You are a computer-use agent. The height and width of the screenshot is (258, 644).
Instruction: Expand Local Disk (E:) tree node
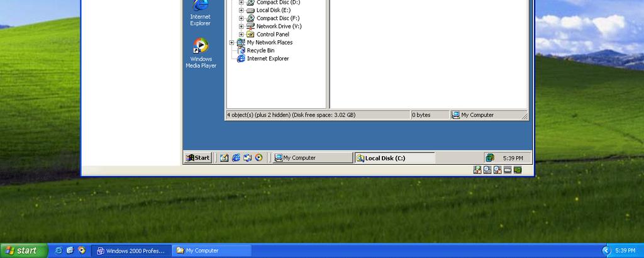coord(241,10)
